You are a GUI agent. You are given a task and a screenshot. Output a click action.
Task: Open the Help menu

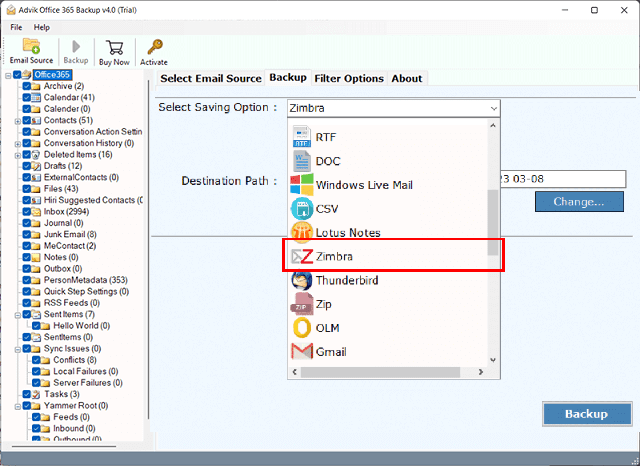42,27
